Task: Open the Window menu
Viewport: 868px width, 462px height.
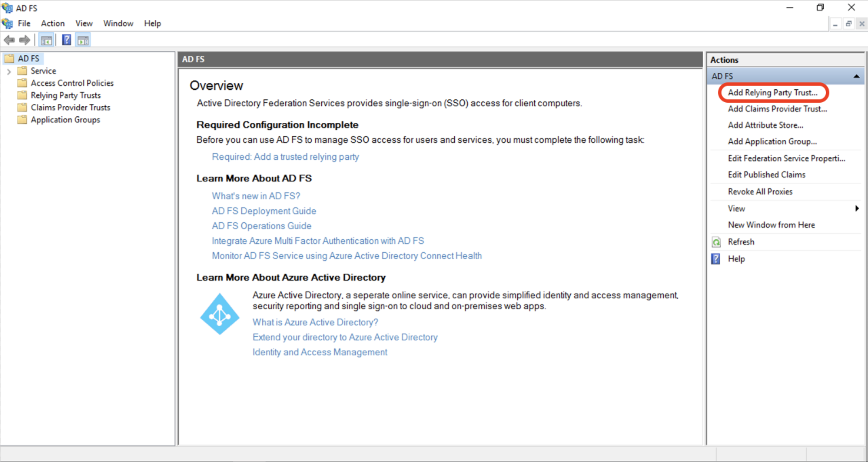Action: click(x=118, y=23)
